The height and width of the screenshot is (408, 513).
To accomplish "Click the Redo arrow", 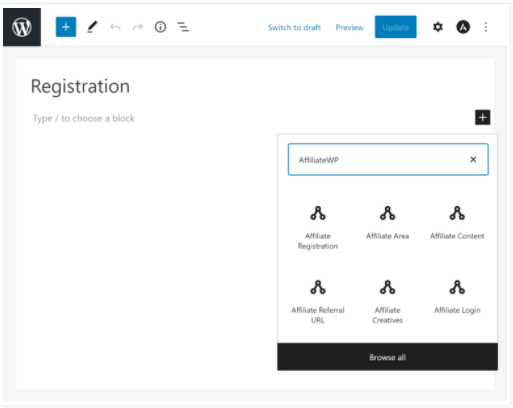I will pos(137,27).
